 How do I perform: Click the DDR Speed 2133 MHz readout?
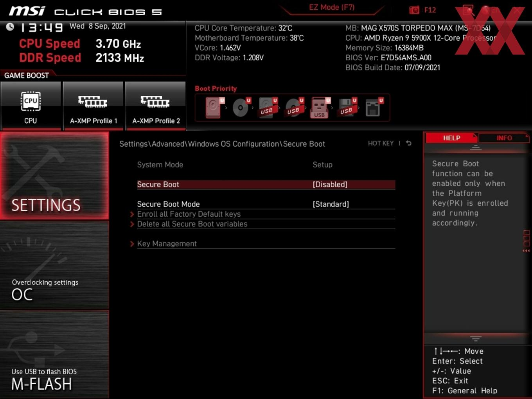tap(82, 58)
